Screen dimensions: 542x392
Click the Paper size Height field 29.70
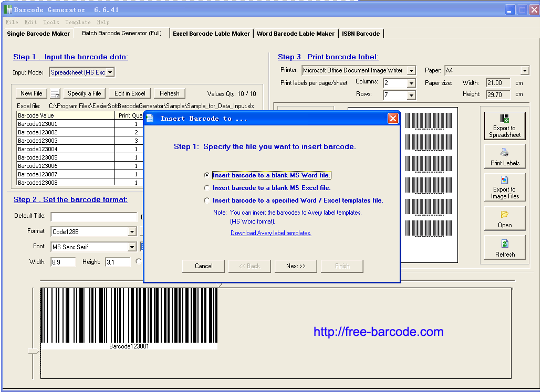click(x=498, y=94)
